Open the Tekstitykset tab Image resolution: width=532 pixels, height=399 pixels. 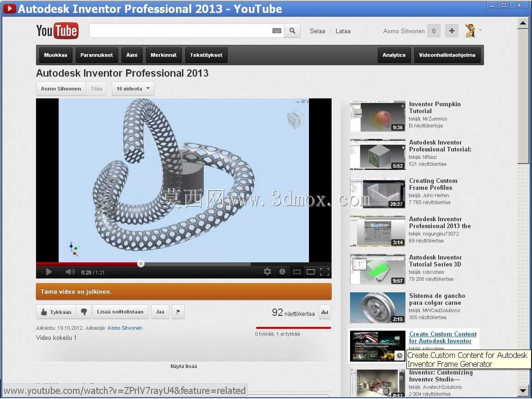206,55
